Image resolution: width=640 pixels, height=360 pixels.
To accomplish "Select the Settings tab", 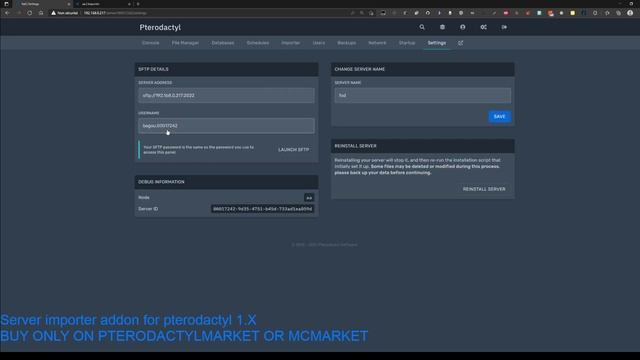I will pos(437,43).
